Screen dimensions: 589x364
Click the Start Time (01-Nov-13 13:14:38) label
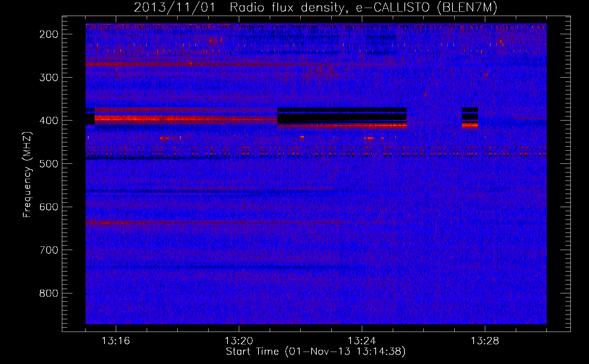(x=316, y=352)
